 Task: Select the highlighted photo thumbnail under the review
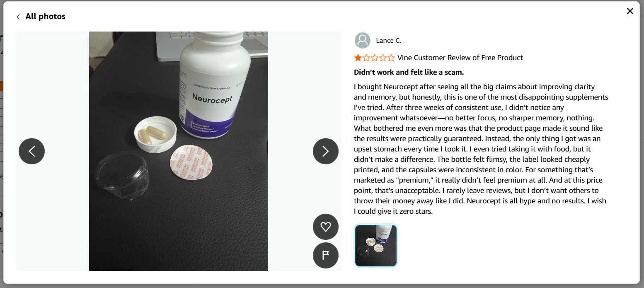coord(376,245)
